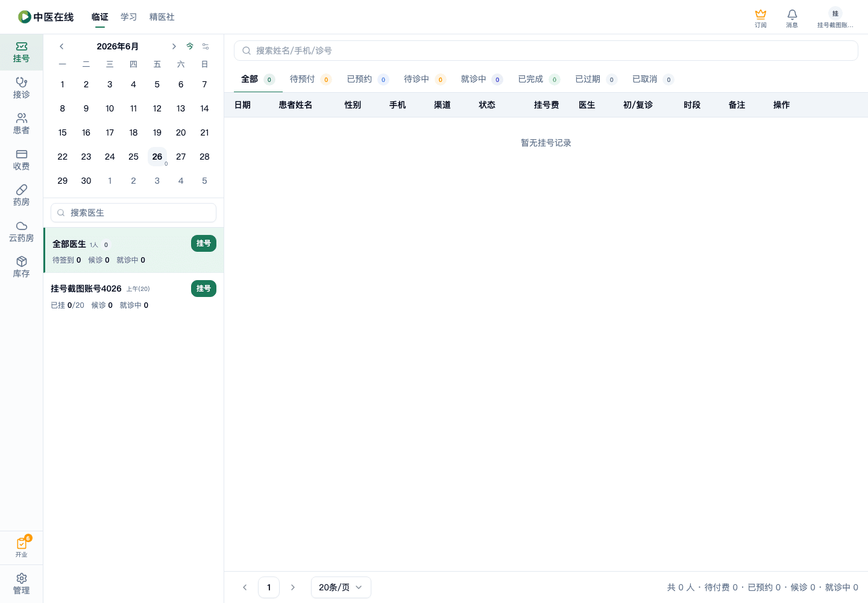Jump to today with the 今 icon
The width and height of the screenshot is (868, 603).
pyautogui.click(x=190, y=46)
